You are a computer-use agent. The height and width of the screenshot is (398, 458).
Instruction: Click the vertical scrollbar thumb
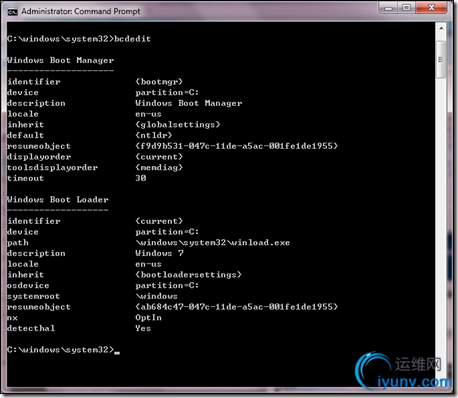[441, 60]
